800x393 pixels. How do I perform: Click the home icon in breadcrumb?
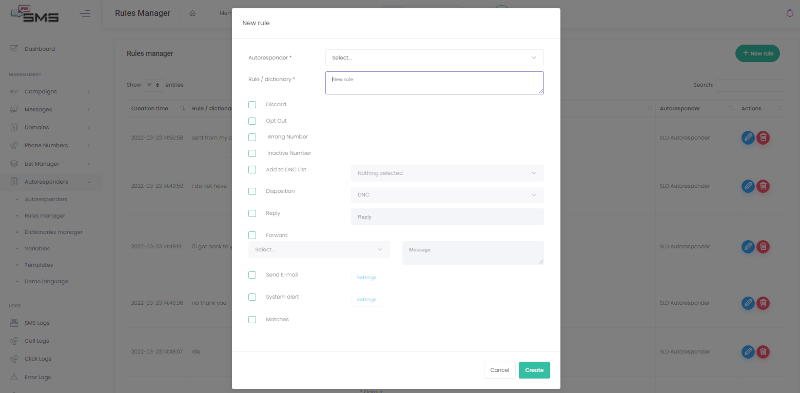(192, 13)
